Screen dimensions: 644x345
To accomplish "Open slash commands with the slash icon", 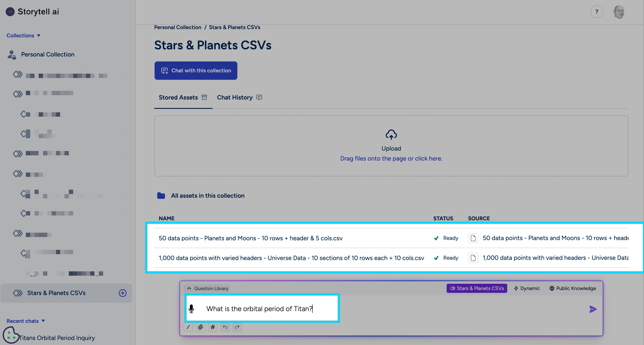I will [x=188, y=327].
